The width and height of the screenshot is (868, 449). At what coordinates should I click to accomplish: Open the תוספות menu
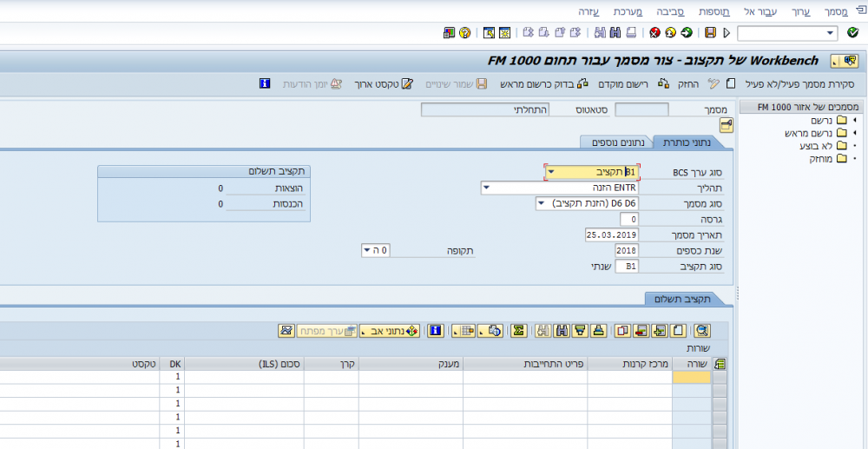click(713, 11)
